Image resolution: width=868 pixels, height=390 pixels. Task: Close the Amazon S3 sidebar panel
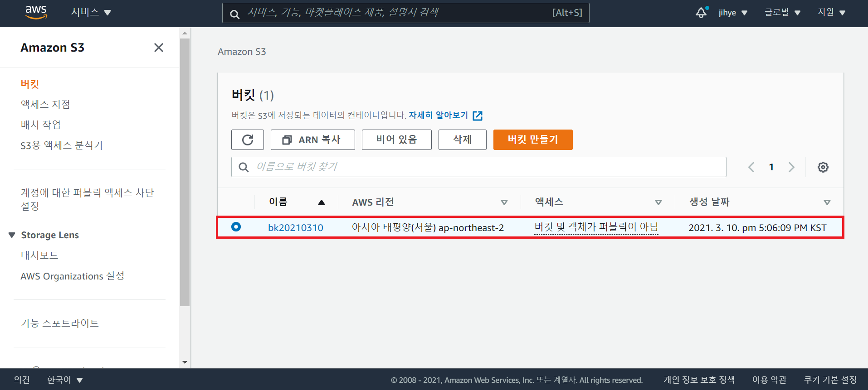[159, 48]
